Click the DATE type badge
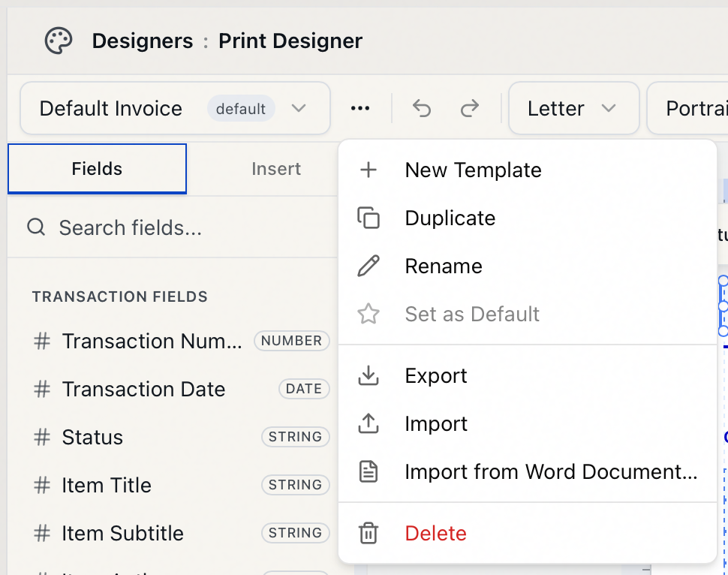 pos(304,389)
